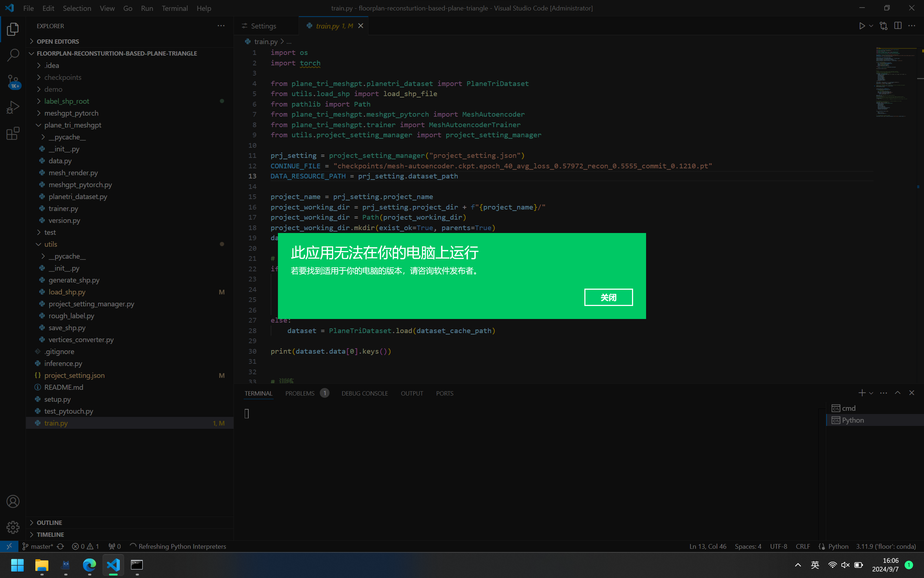
Task: Click the ports forwarded indicator showing 0
Action: click(x=114, y=546)
